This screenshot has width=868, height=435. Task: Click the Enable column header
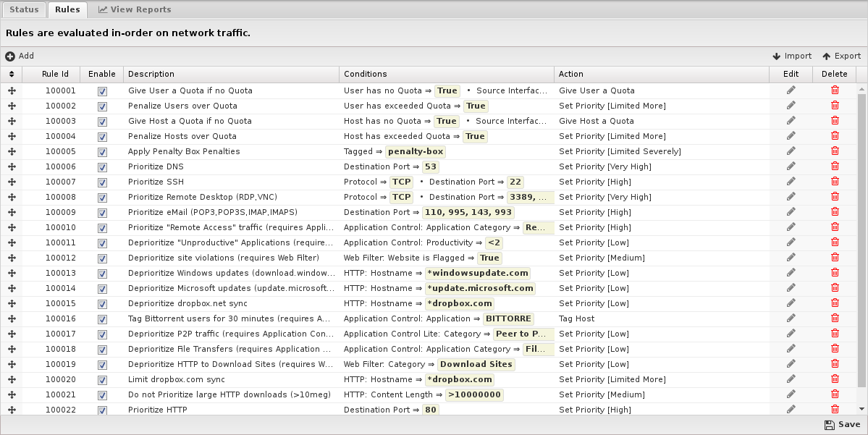[x=102, y=74]
